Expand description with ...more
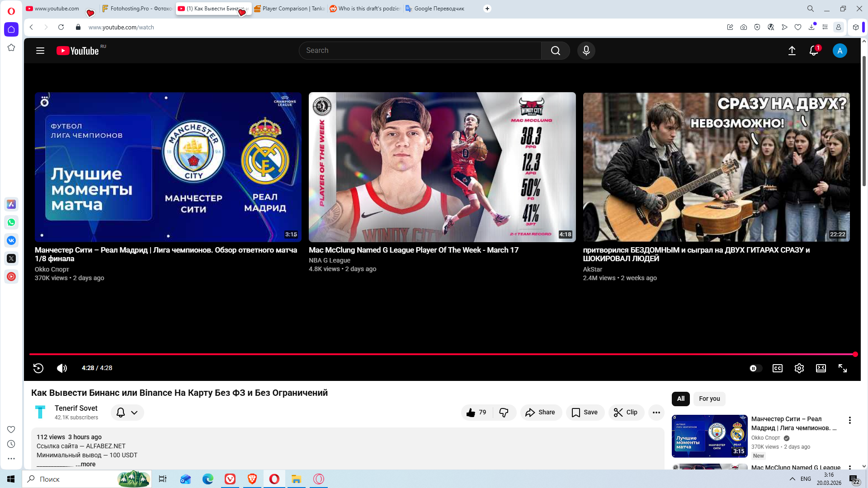Image resolution: width=868 pixels, height=488 pixels. click(85, 464)
